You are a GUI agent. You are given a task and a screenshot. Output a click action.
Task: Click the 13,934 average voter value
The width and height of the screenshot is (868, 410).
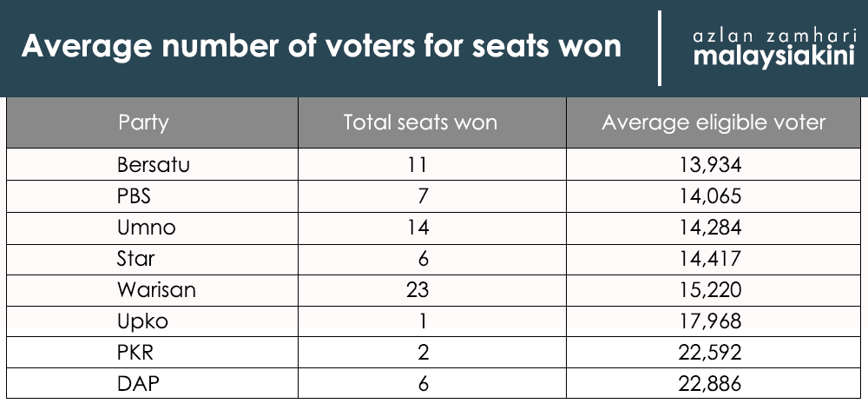tap(710, 165)
